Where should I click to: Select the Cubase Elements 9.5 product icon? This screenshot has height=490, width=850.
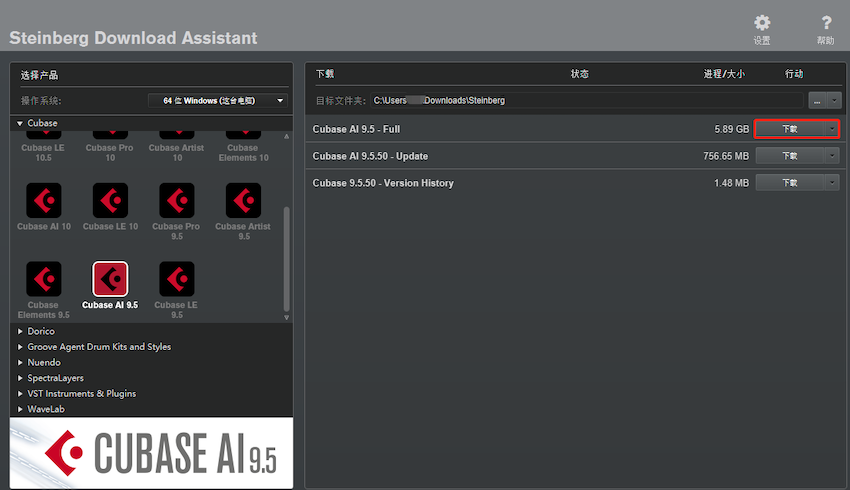pos(44,279)
